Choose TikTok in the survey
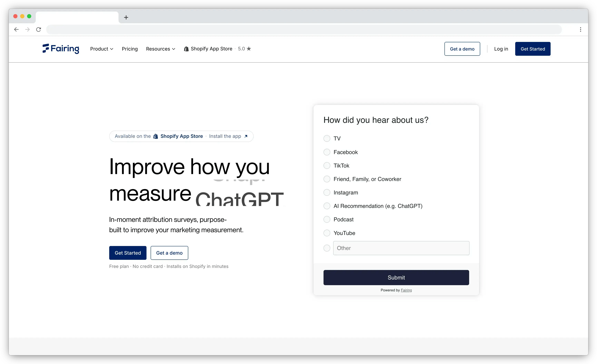The image size is (597, 364). point(327,166)
